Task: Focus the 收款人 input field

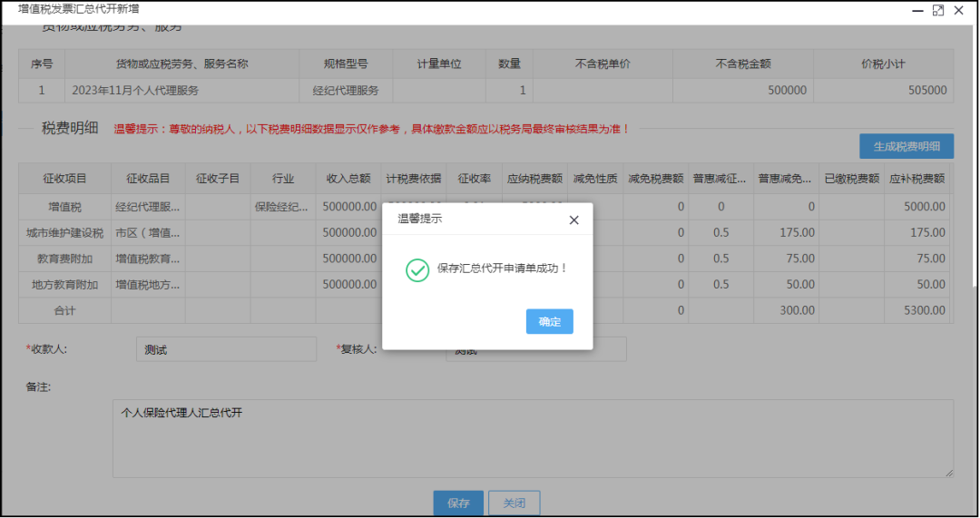Action: pos(226,349)
